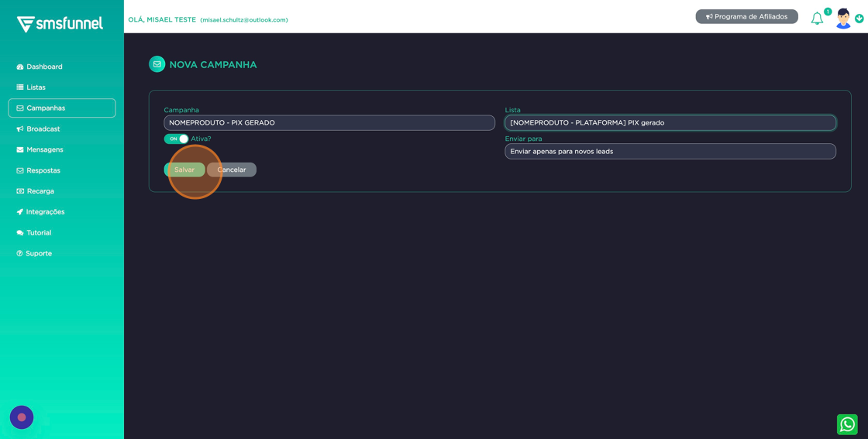The height and width of the screenshot is (439, 868).
Task: Expand the user menu green arrow
Action: click(x=859, y=19)
